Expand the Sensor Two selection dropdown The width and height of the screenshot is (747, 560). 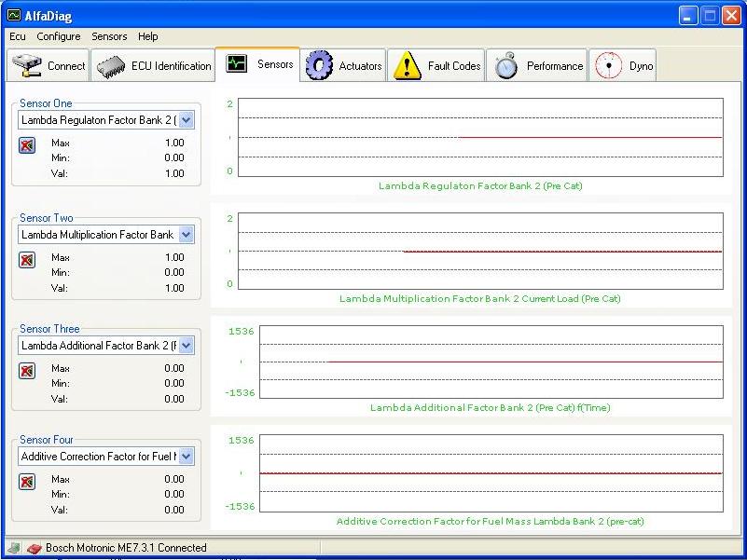click(186, 235)
